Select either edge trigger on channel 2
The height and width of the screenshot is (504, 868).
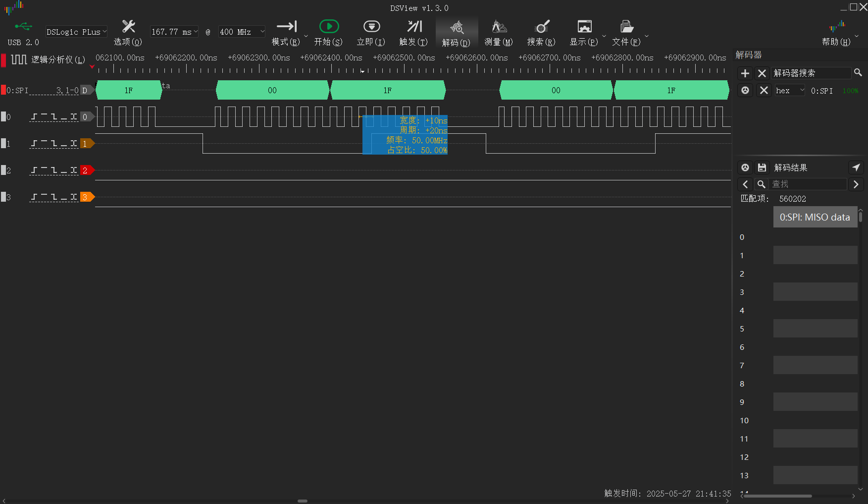74,170
